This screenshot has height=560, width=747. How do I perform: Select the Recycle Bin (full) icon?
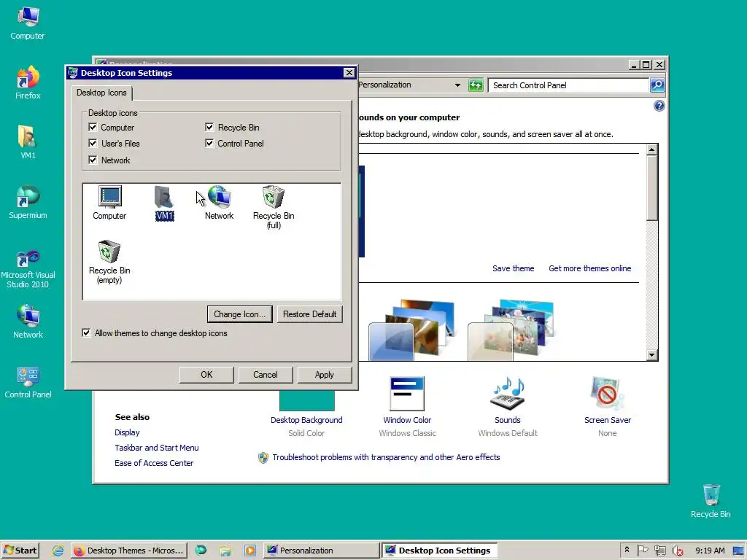pyautogui.click(x=274, y=207)
